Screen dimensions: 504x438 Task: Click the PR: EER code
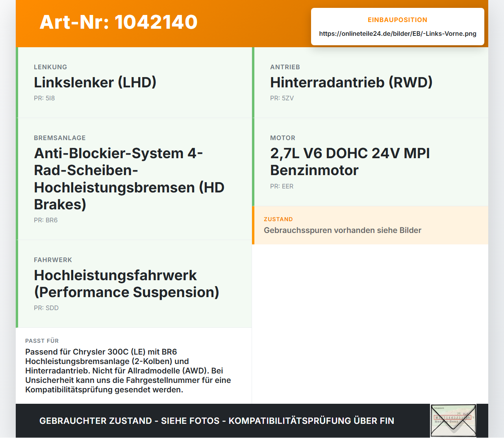tap(282, 186)
